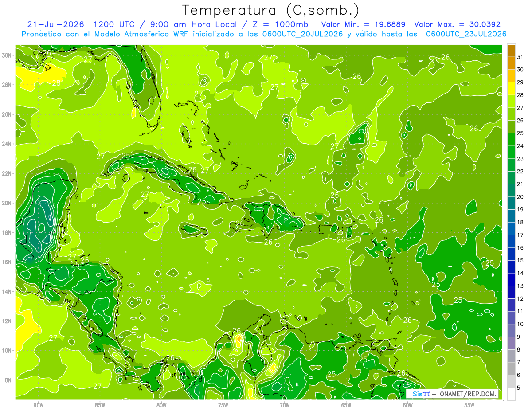The image size is (532, 411).
Task: Click the "16N" latitude axis label
Action: click(x=8, y=262)
